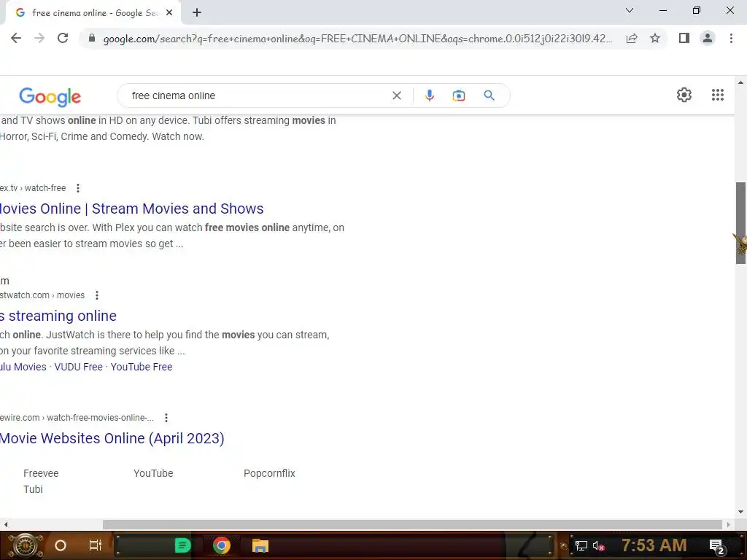747x560 pixels.
Task: Click the Tubi list item
Action: [33, 489]
